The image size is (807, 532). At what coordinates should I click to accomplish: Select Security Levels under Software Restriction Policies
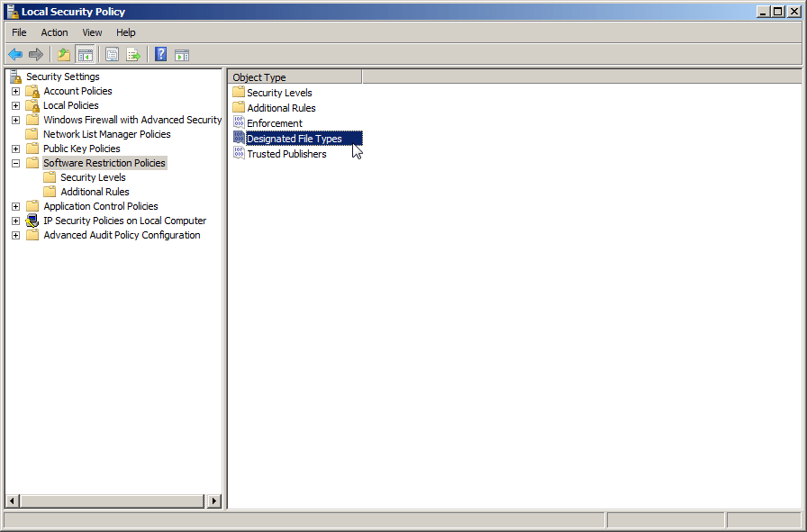click(x=93, y=177)
